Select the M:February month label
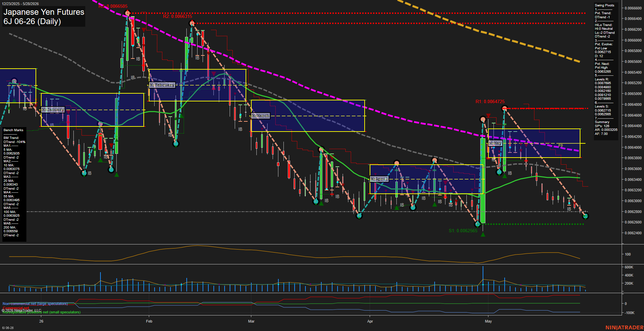This screenshot has height=331, width=644. point(162,85)
